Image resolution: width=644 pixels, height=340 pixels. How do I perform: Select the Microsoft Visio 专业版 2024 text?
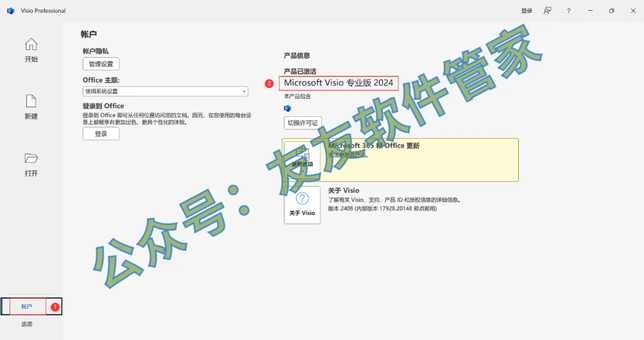click(x=339, y=83)
